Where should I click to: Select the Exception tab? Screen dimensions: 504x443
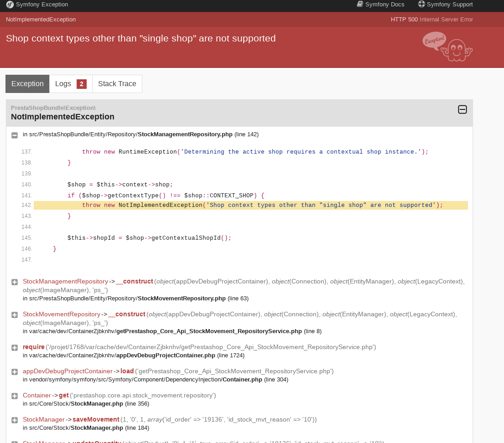pos(27,83)
